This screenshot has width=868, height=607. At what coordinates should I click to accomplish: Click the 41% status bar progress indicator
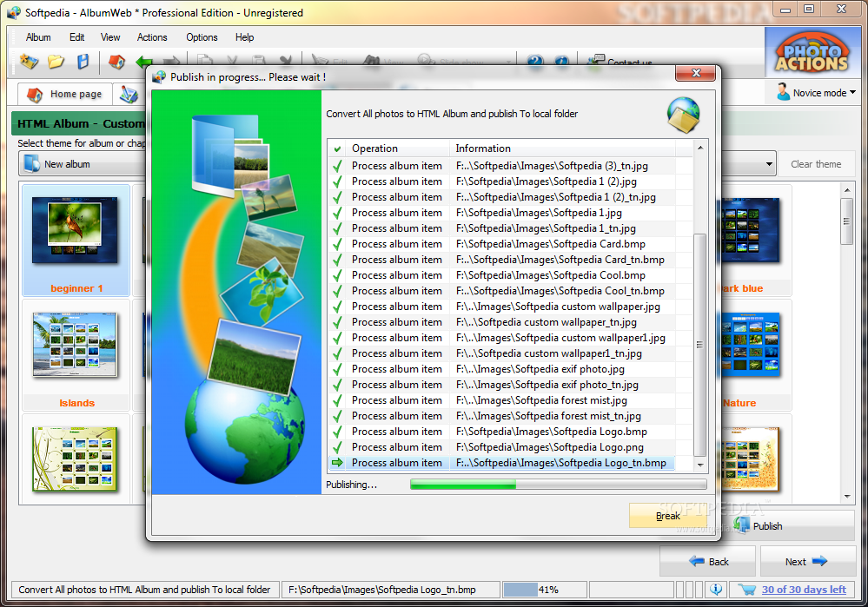coord(544,590)
